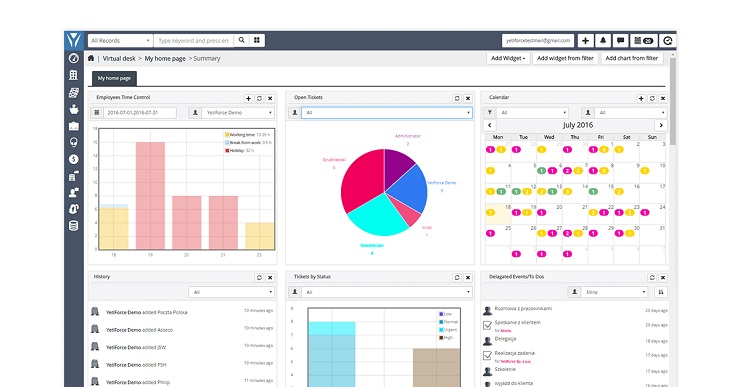
Task: Click My home page breadcrumb
Action: pos(165,59)
